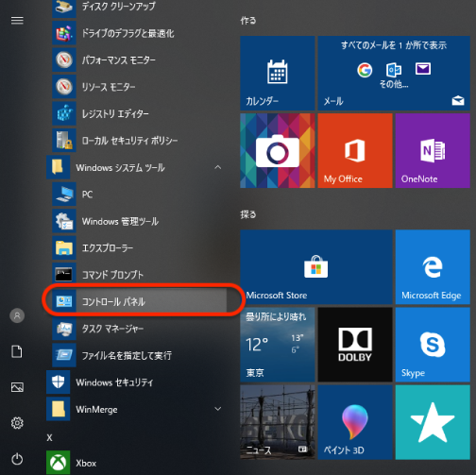Expand the WinMerge folder chevron
The height and width of the screenshot is (475, 476).
coord(218,409)
